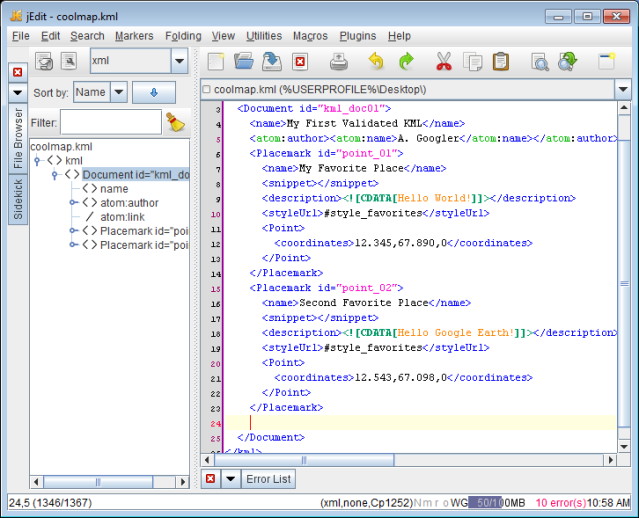Screen dimensions: 639x518
Task: Open the Markers menu
Action: click(x=134, y=36)
